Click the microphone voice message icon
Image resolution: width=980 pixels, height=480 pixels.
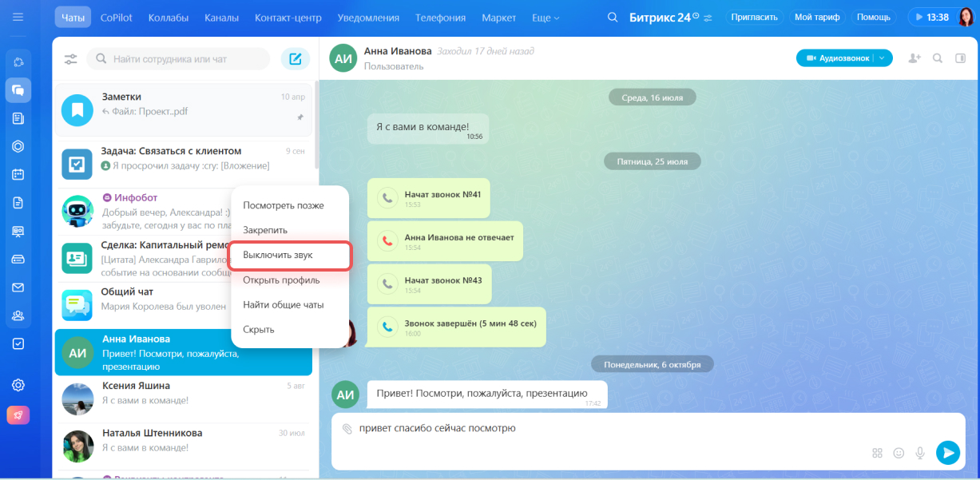click(920, 453)
